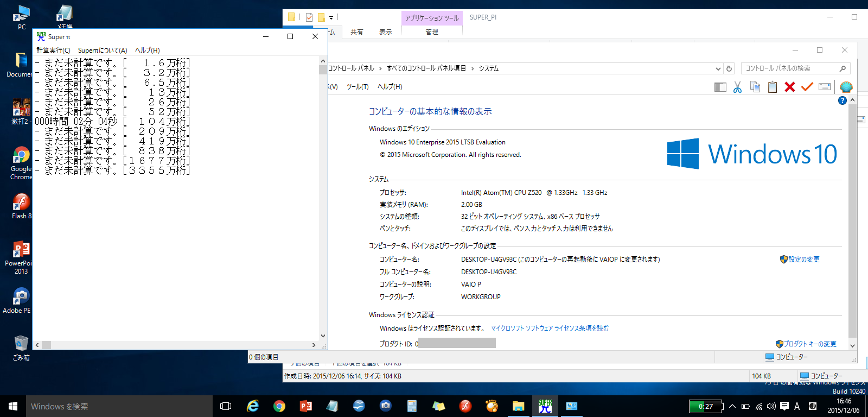
Task: Switch to the 共有 ribbon tab
Action: [357, 32]
